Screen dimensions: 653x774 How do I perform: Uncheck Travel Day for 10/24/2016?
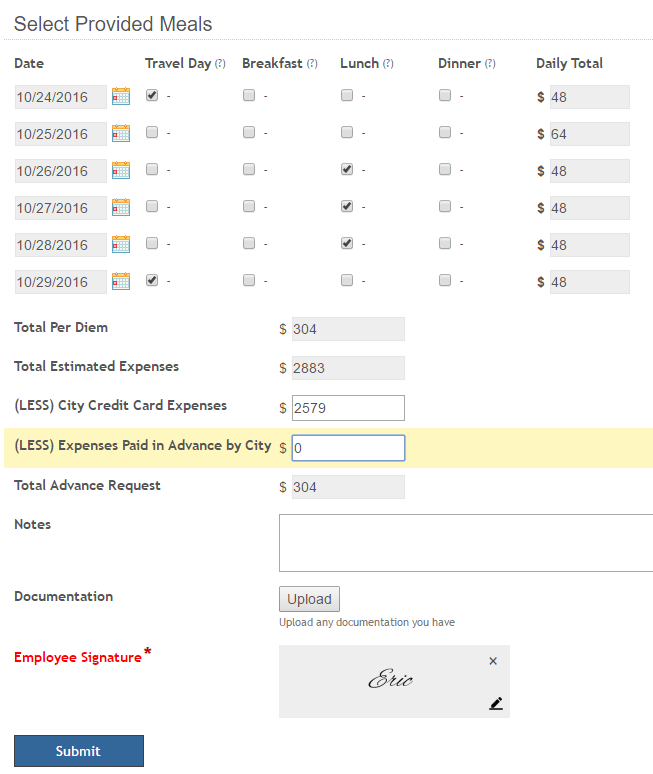[152, 96]
